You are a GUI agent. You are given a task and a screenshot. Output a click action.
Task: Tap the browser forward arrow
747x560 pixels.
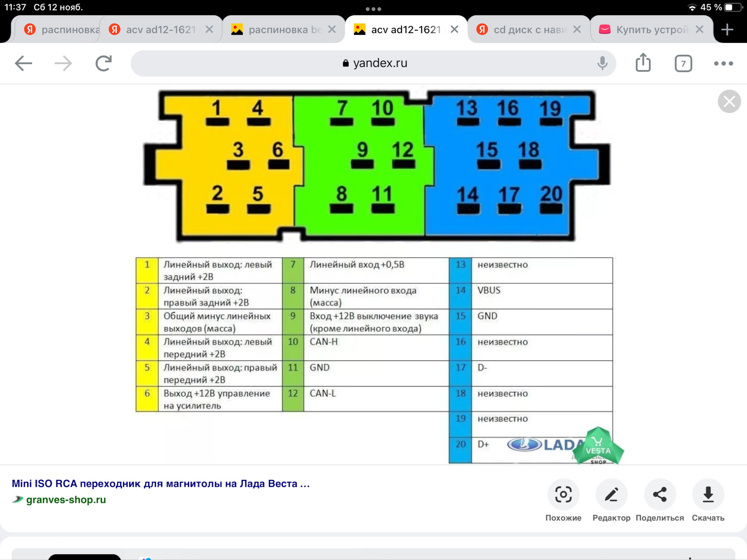63,63
